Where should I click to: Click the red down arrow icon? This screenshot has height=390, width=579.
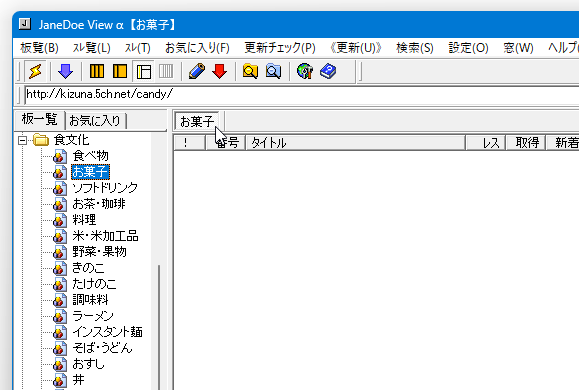tap(220, 71)
